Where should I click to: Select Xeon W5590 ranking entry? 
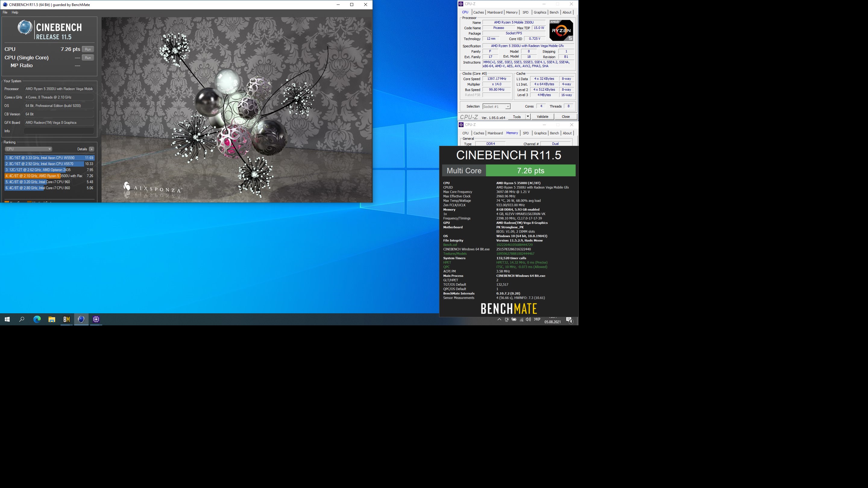(x=49, y=158)
